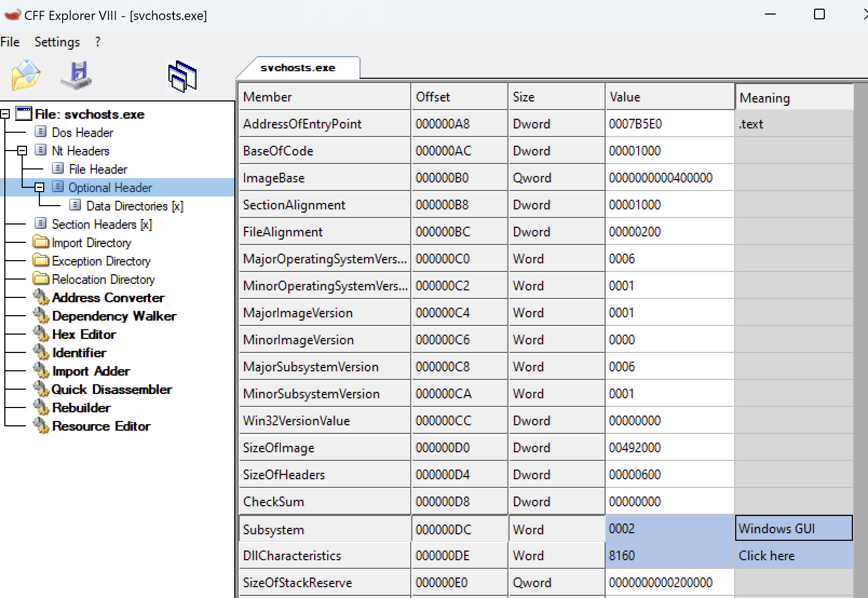Viewport: 868px width, 598px height.
Task: Click the Meaning column header
Action: click(x=794, y=97)
